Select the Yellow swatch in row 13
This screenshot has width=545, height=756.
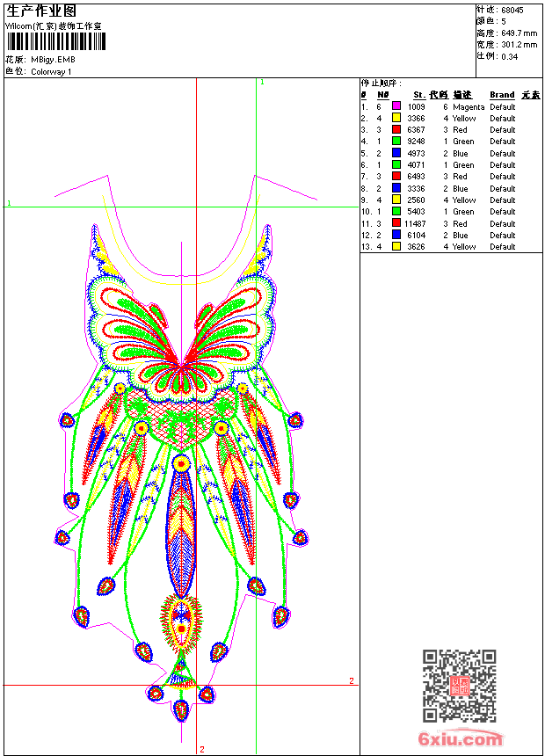click(396, 246)
